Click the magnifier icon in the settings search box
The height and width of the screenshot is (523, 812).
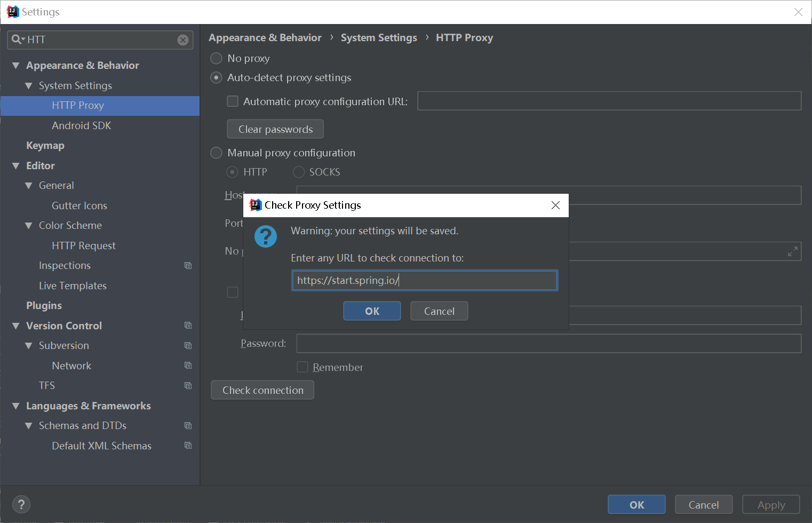(17, 39)
